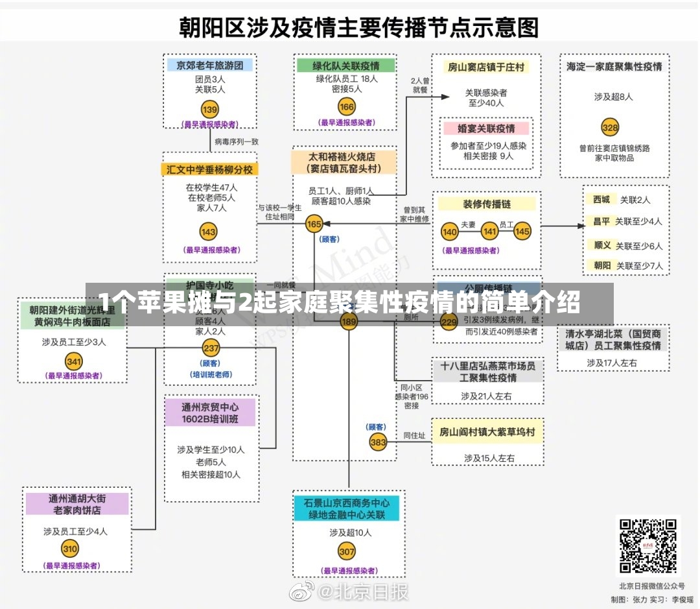700x609 pixels.
Task: Click the yellow node numbered 341
Action: 74,361
